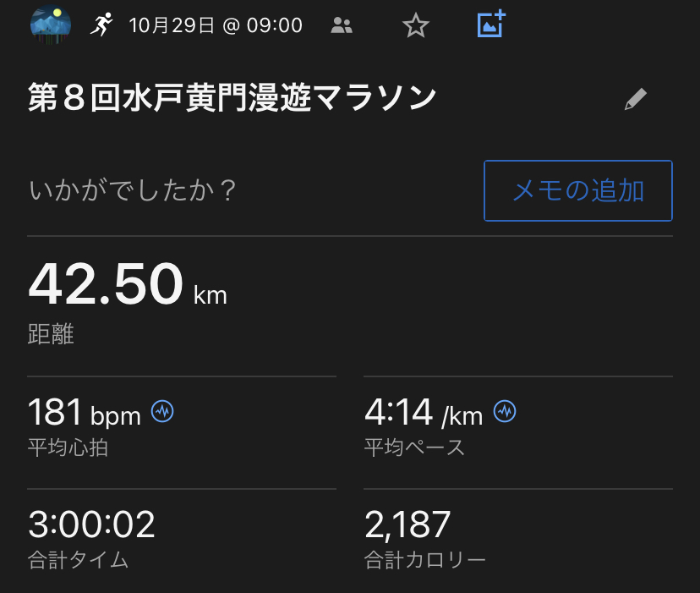700x593 pixels.
Task: Click the 181 bpm heart rate value
Action: (84, 414)
